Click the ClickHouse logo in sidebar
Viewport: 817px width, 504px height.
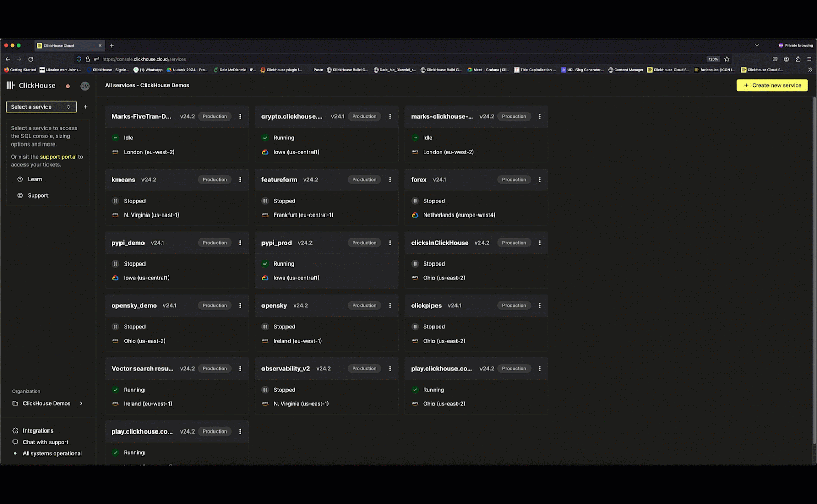pos(31,86)
